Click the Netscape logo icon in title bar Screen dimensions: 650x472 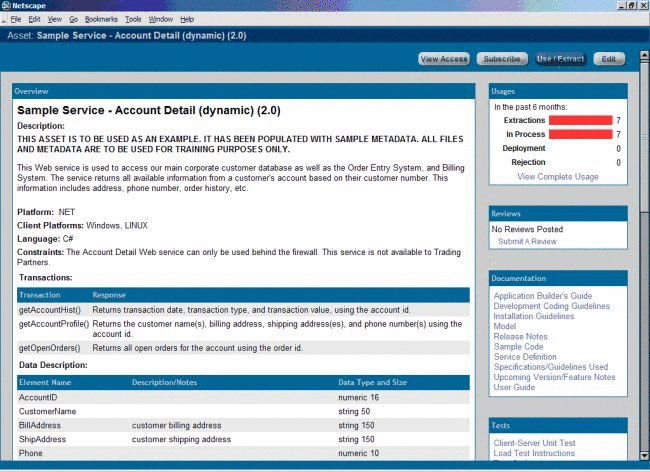coord(6,5)
